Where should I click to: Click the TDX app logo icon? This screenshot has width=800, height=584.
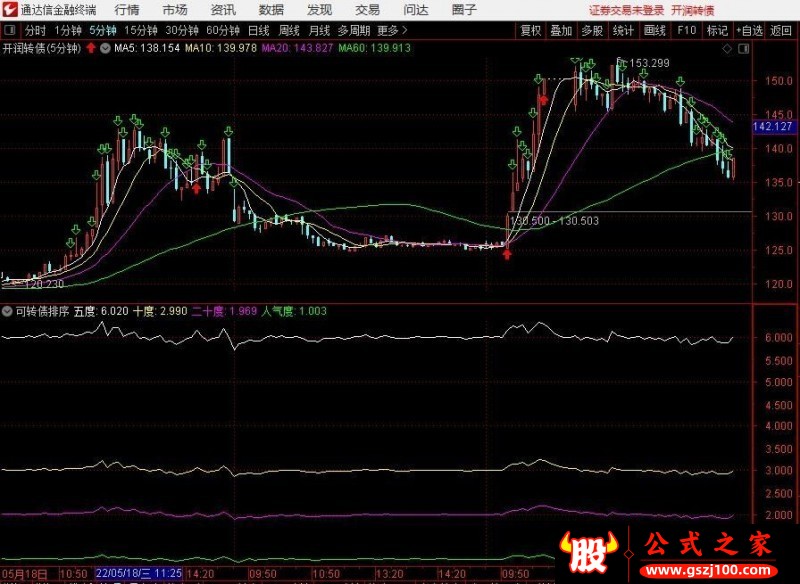tap(10, 9)
